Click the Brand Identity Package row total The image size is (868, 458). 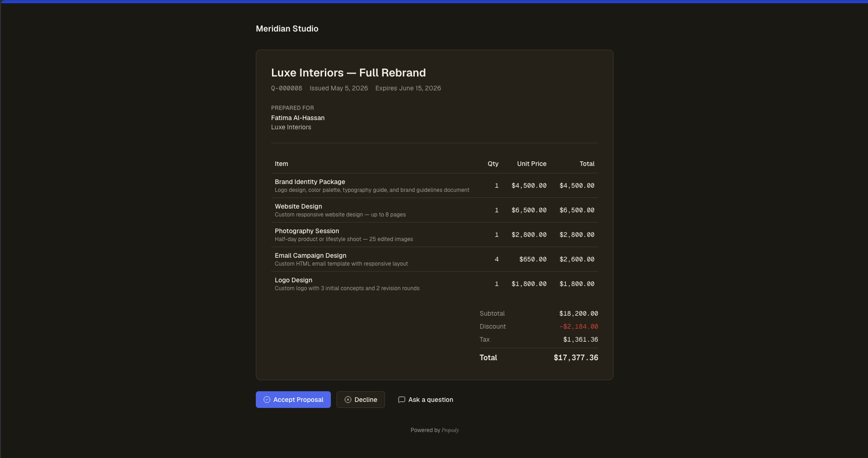(577, 185)
